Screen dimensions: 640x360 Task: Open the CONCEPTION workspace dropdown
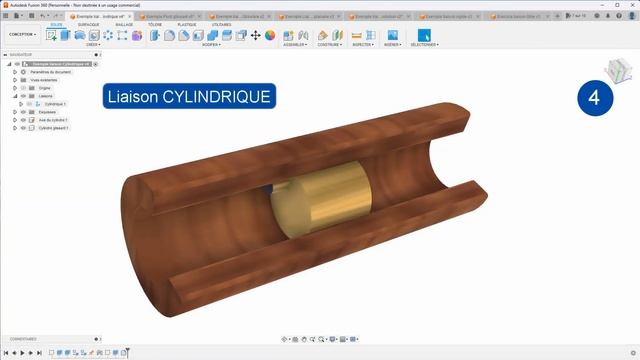(x=22, y=35)
